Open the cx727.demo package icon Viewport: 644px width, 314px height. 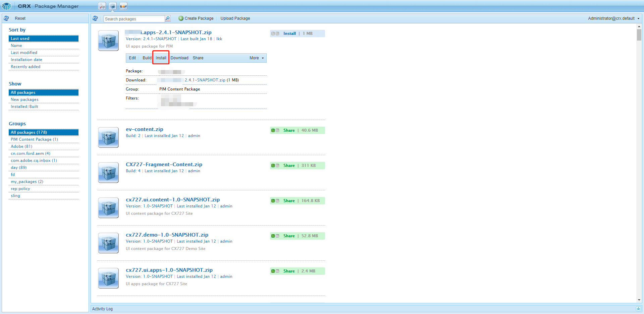click(x=108, y=243)
